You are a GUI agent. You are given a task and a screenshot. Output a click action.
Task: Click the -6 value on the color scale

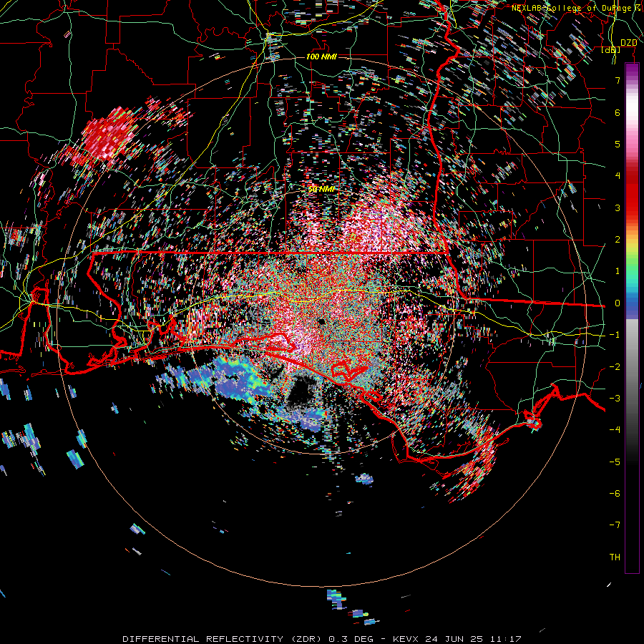(x=615, y=493)
